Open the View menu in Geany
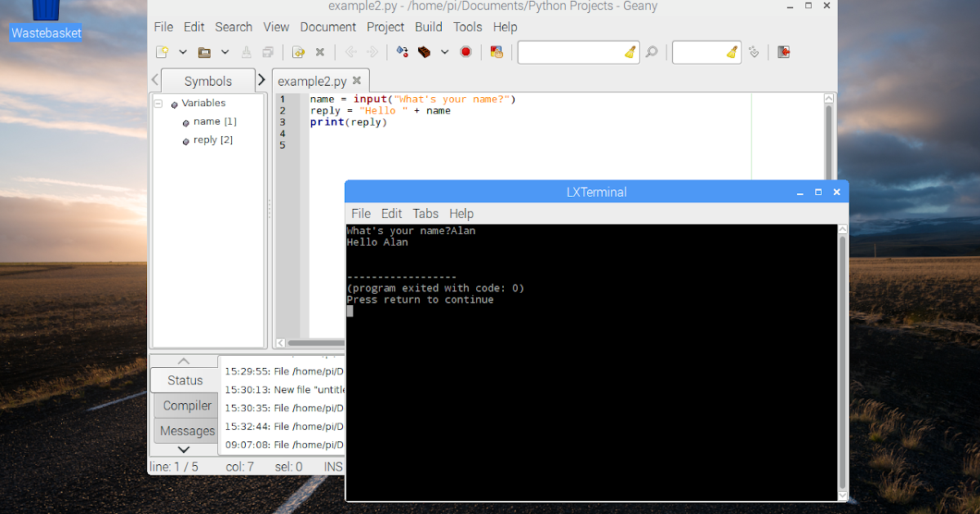This screenshot has height=514, width=980. (x=276, y=27)
